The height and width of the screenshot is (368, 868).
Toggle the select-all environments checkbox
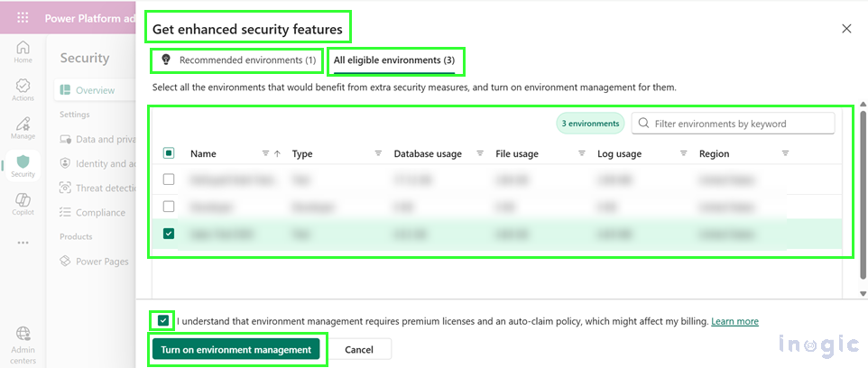[x=169, y=153]
